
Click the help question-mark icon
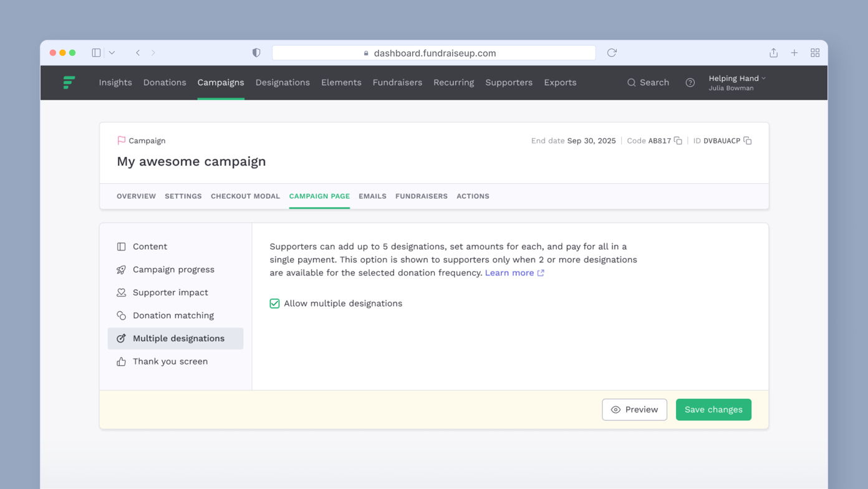coord(690,82)
